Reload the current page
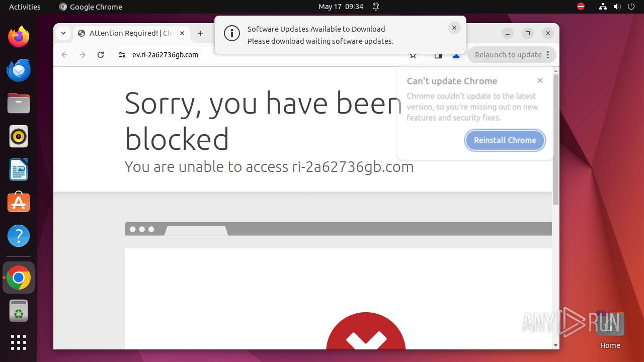The width and height of the screenshot is (644, 362). 101,55
